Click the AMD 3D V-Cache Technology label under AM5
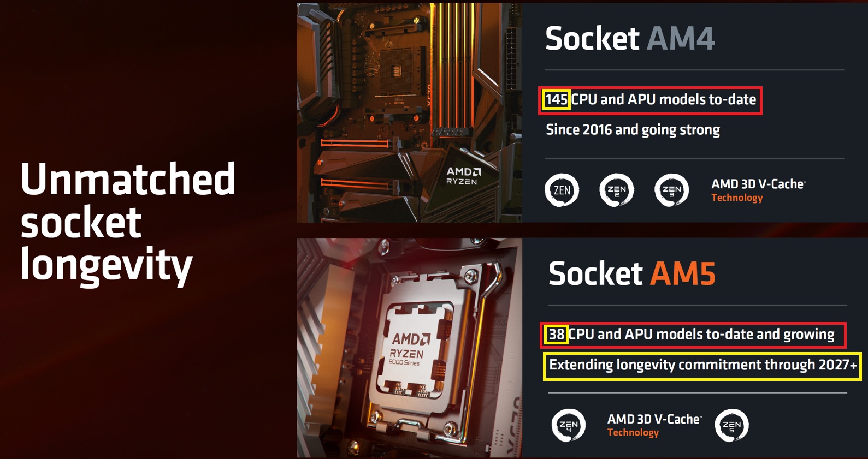The width and height of the screenshot is (868, 459). pos(654,425)
